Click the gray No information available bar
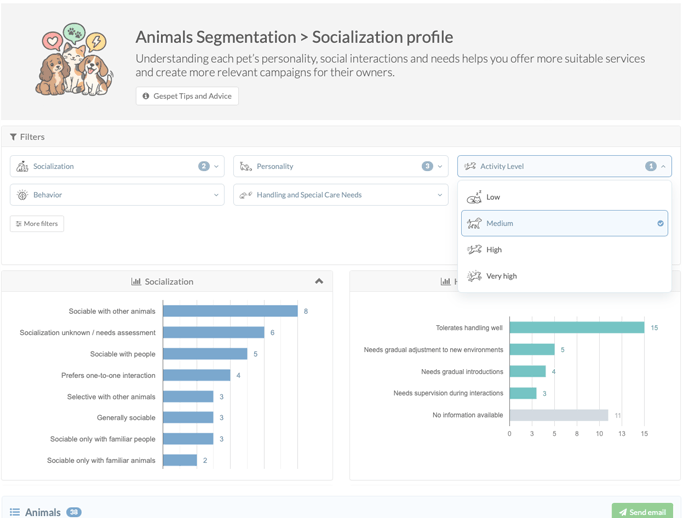Image resolution: width=682 pixels, height=518 pixels. pyautogui.click(x=559, y=415)
